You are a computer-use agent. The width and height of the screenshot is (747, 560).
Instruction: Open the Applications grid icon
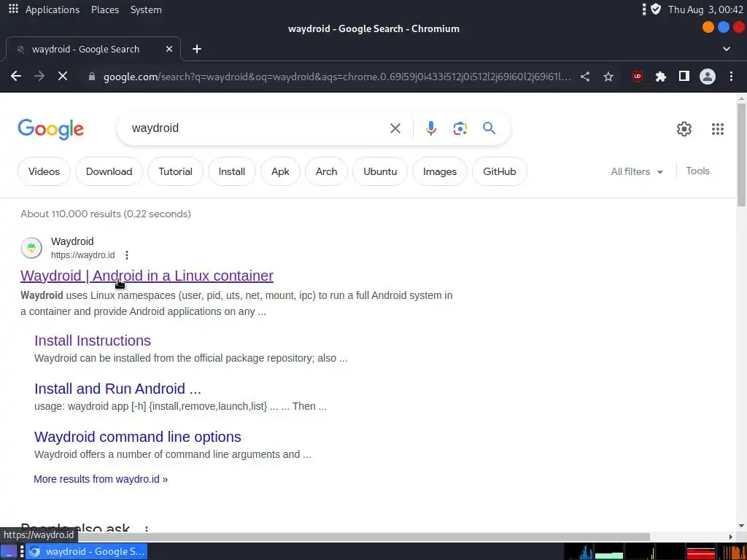tap(13, 9)
